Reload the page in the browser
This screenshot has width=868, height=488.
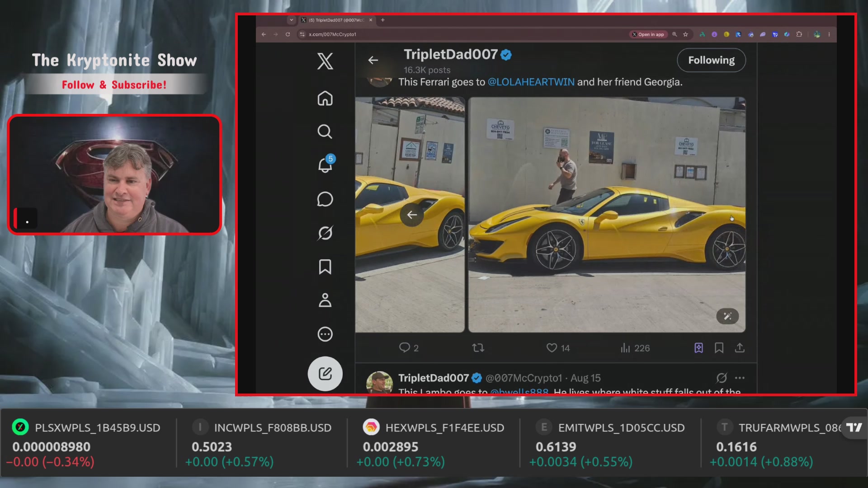point(288,34)
